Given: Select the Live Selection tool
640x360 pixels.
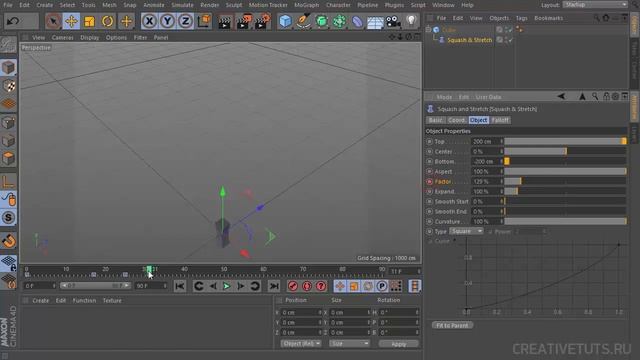Looking at the screenshot, I should (x=53, y=21).
